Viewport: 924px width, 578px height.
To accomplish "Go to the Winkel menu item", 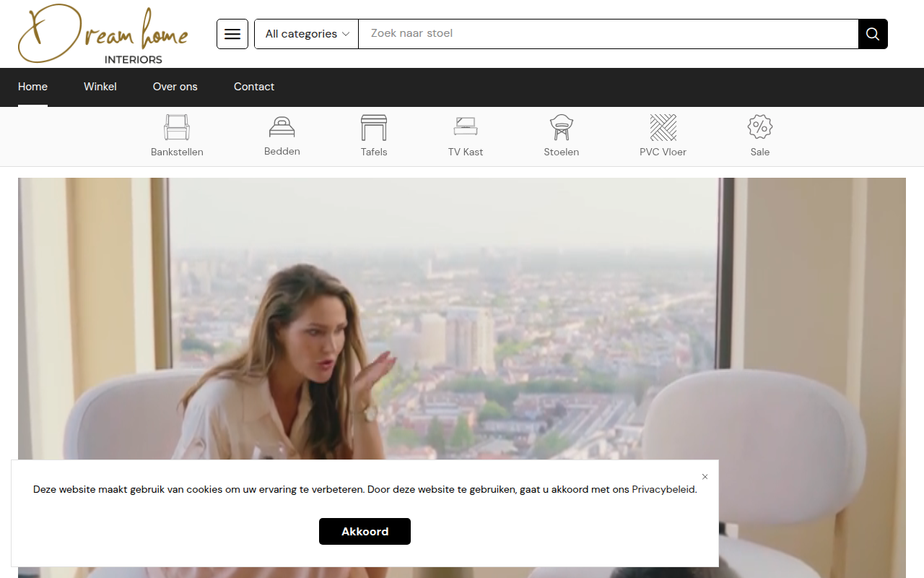I will (x=100, y=87).
